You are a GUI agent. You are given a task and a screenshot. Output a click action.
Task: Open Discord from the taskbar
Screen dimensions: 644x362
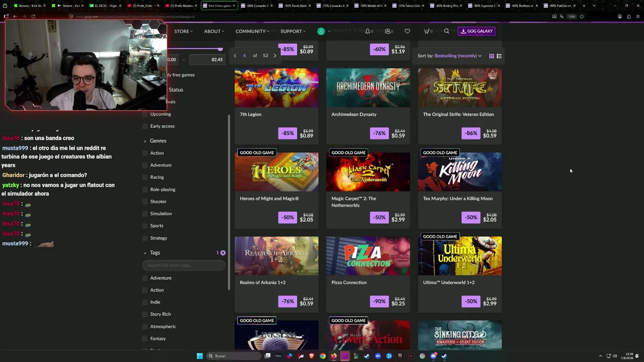coord(433,356)
